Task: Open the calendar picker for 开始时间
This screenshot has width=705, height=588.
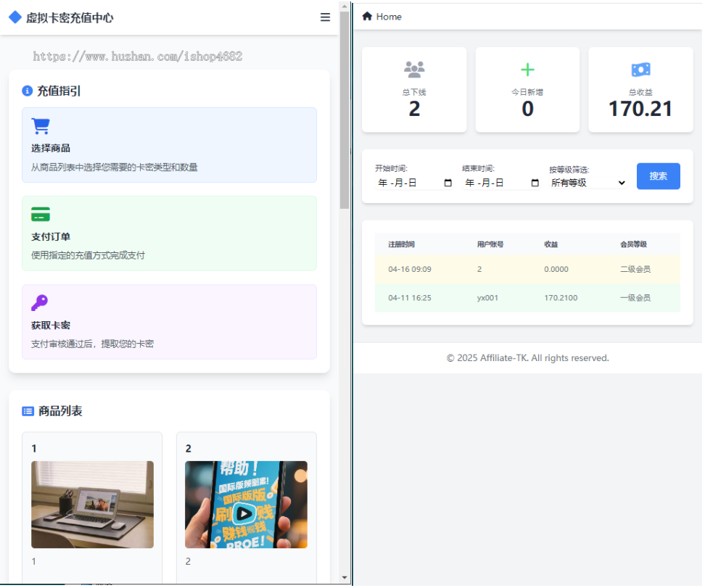Action: pyautogui.click(x=449, y=183)
